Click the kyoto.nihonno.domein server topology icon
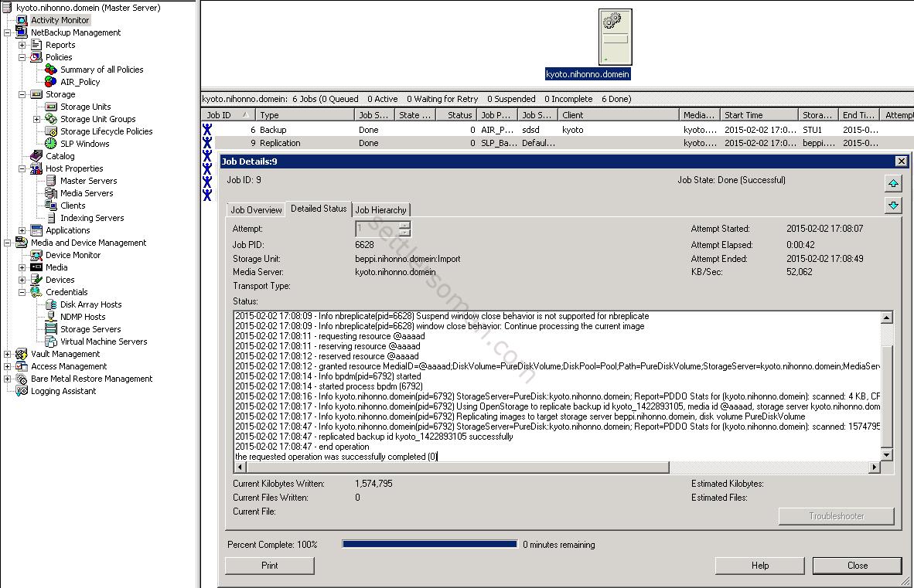Screen dimensions: 914x588 tap(615, 37)
